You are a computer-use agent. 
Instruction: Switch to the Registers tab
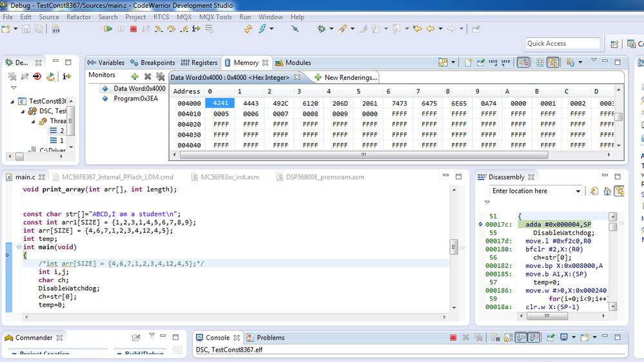(x=200, y=63)
